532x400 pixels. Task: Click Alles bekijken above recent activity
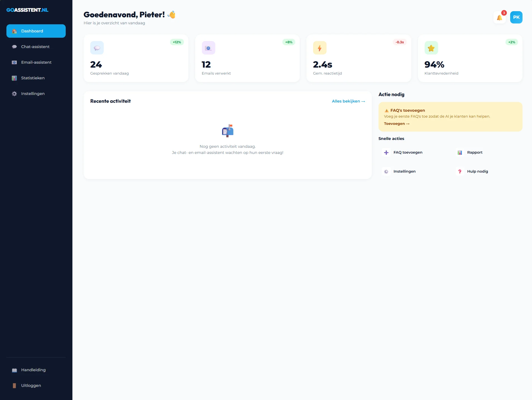pyautogui.click(x=348, y=101)
